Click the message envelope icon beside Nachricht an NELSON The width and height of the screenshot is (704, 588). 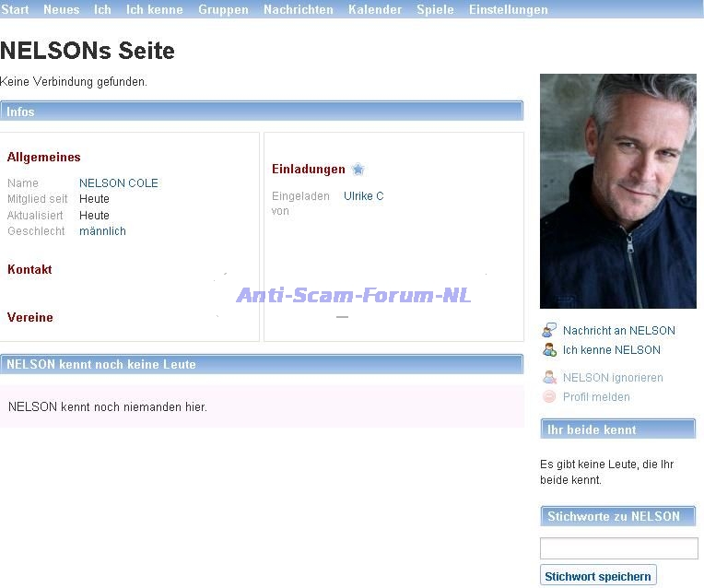(549, 330)
